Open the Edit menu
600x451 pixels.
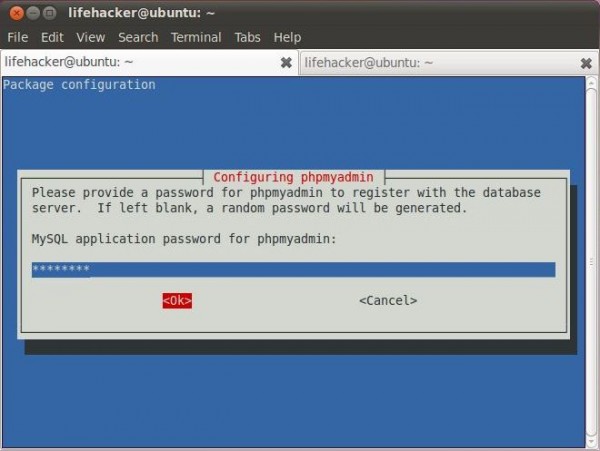[x=52, y=37]
